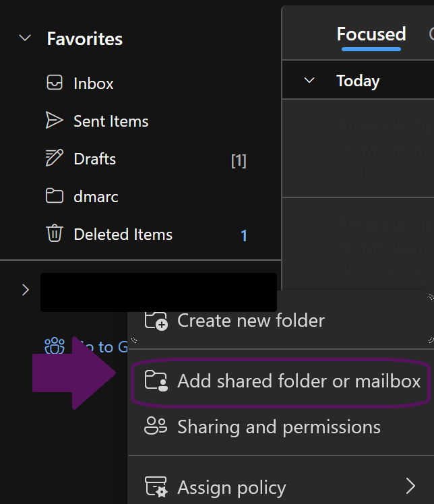Click the Deleted Items trash icon
Screen dimensions: 434x504
pos(55,233)
